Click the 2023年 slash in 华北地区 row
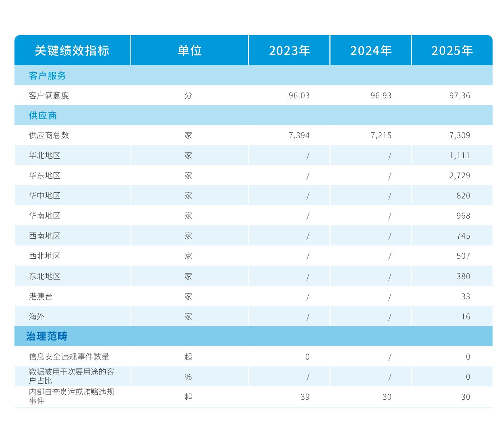The image size is (504, 422). coord(308,155)
